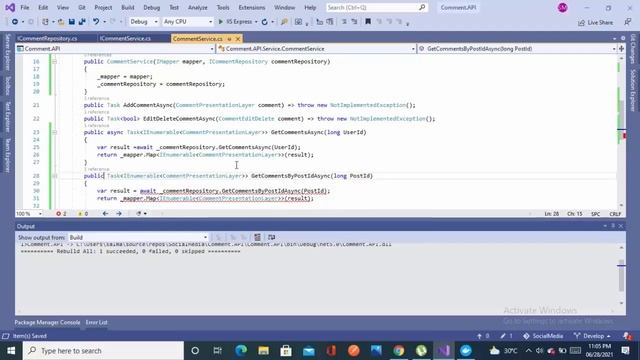Click the Open File folder icon
Viewport: 640px width, 360px height.
60,22
